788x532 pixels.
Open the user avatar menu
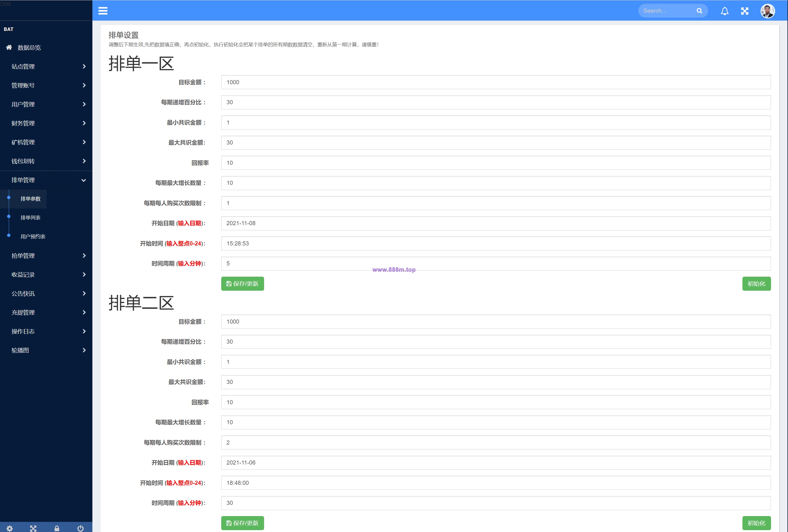point(768,11)
